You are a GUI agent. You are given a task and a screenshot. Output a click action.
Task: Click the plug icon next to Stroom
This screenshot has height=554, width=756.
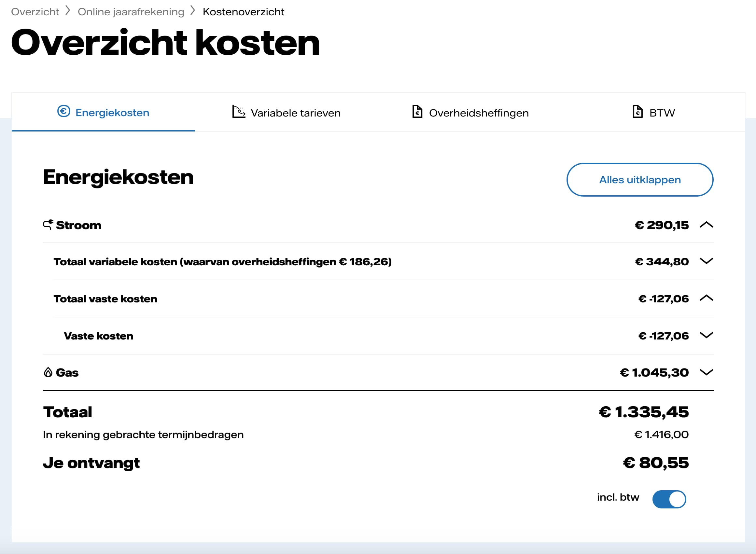(48, 224)
